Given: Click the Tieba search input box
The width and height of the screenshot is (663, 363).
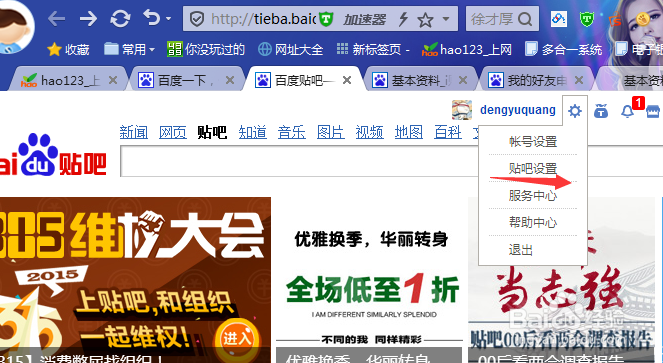Looking at the screenshot, I should [x=299, y=161].
